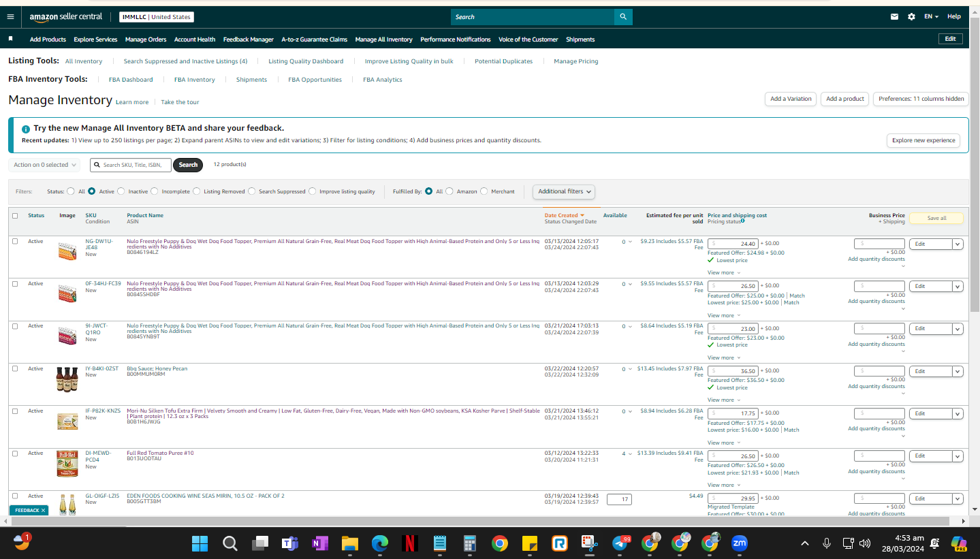Sort by Date Created column header
The image size is (980, 559).
pos(564,215)
